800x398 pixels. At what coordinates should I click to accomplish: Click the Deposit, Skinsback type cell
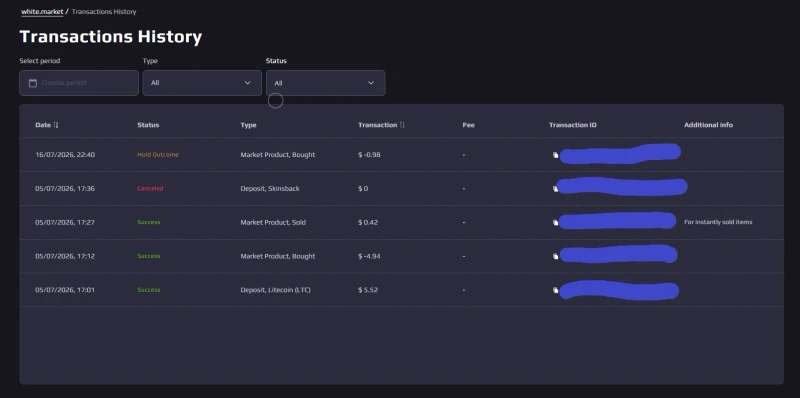pos(270,188)
